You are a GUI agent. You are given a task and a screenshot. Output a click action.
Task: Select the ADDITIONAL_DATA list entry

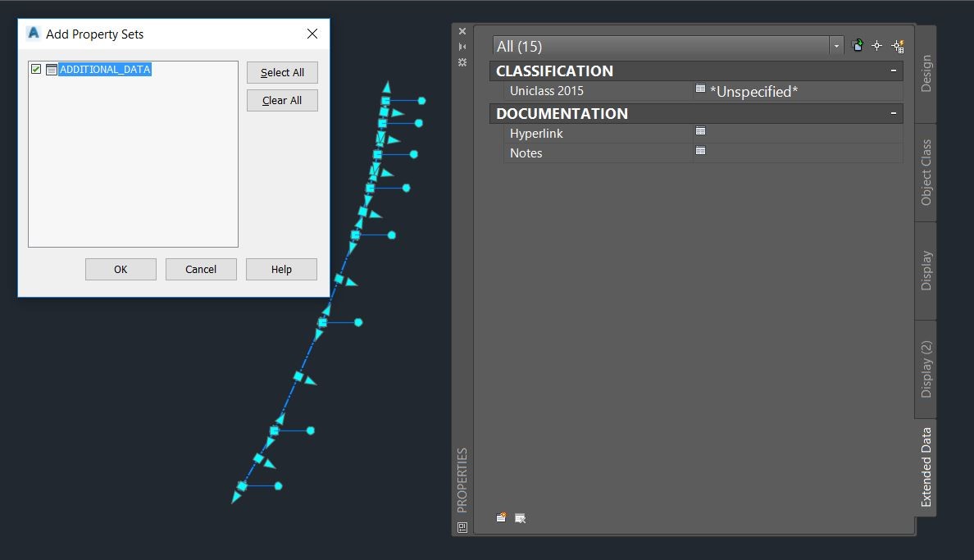[105, 69]
